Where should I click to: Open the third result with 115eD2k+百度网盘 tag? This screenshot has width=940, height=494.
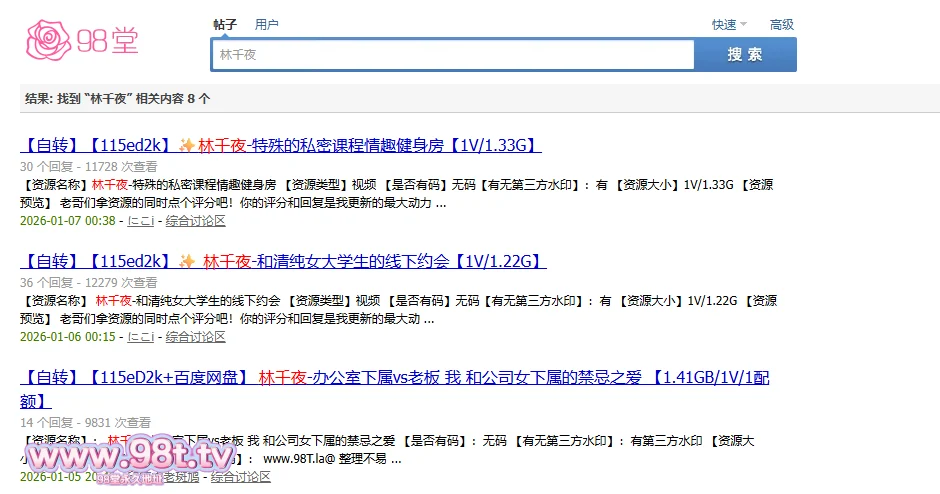pos(394,378)
